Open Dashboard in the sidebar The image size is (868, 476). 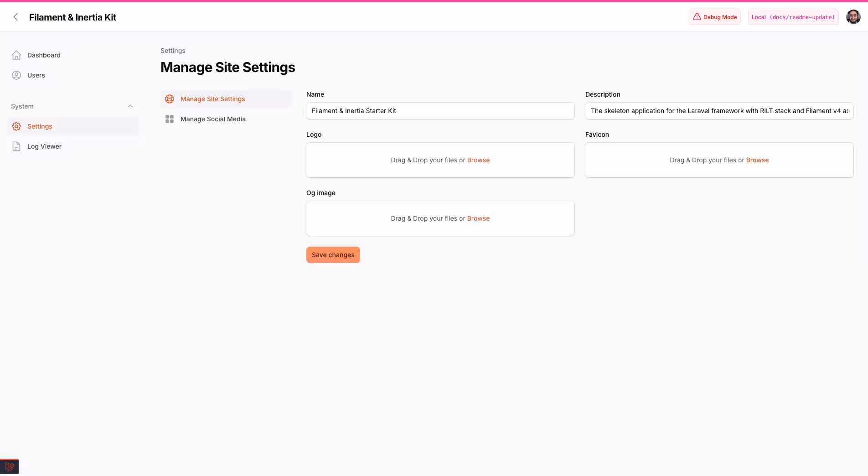pyautogui.click(x=73, y=55)
